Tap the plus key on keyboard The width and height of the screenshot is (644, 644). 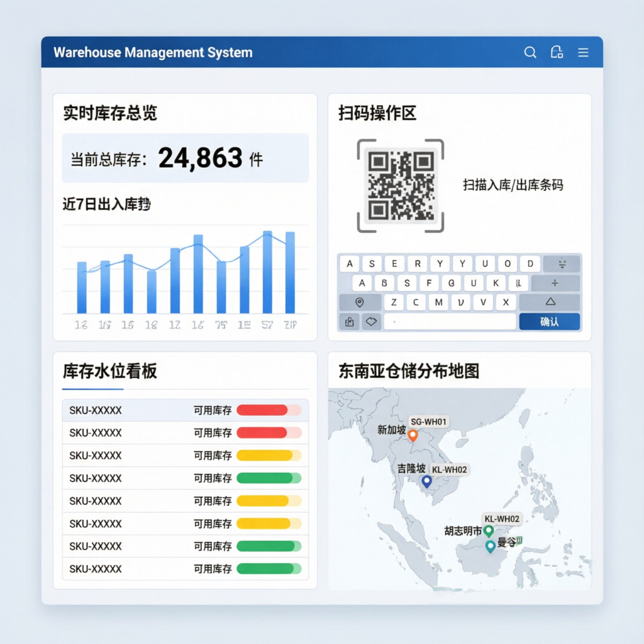coord(555,283)
